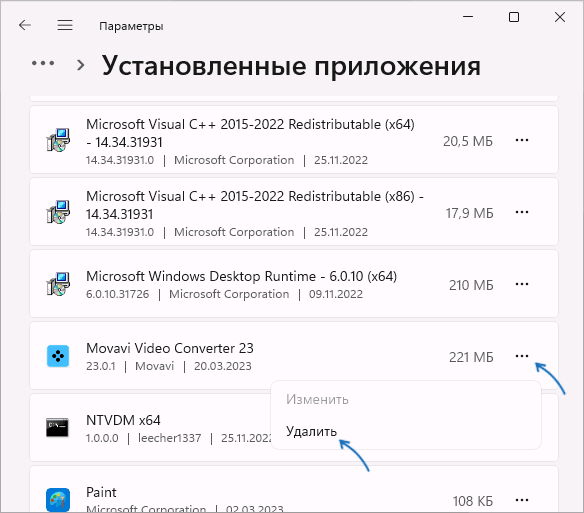This screenshot has width=584, height=513.
Task: Open three-dot menu for Movavi Video Converter 23
Action: (522, 356)
